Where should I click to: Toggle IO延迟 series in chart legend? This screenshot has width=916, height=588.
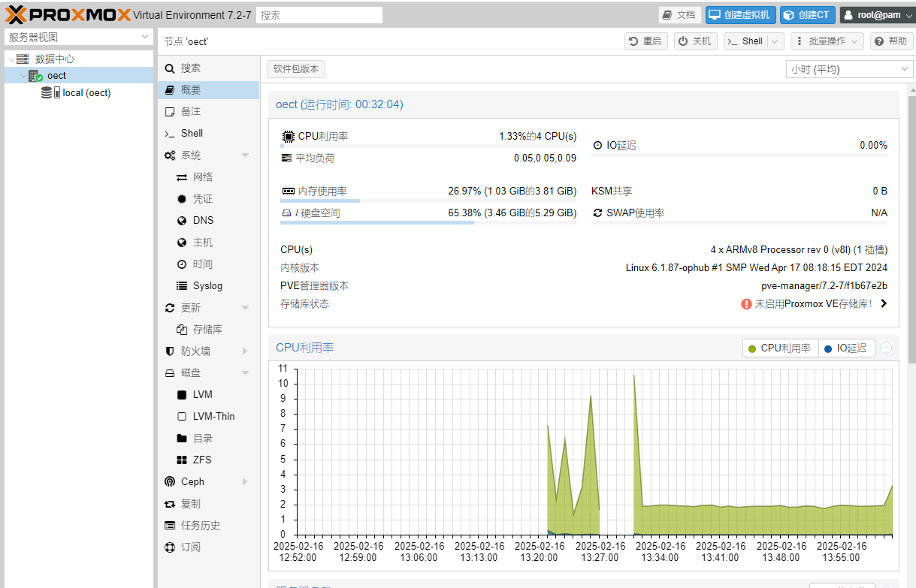click(x=846, y=348)
